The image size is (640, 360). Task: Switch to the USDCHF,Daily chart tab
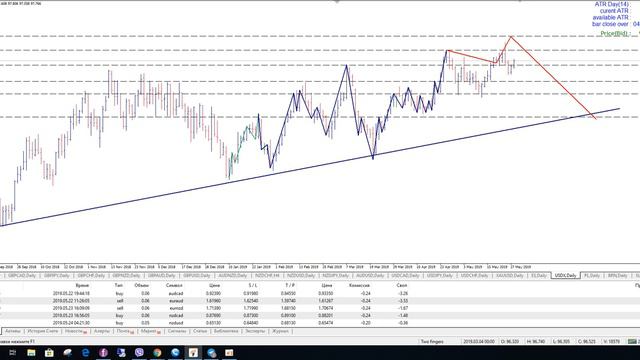475,276
